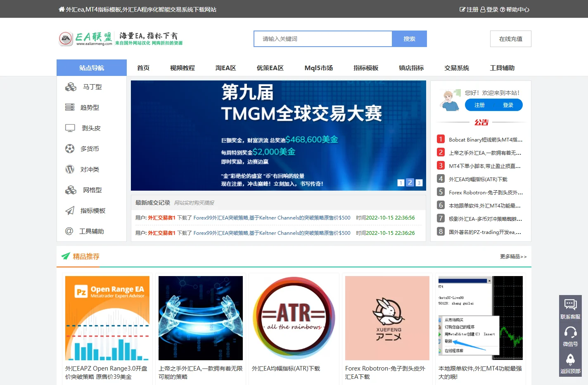Open the 视频教程 navigation tab
588x385 pixels.
(x=182, y=68)
